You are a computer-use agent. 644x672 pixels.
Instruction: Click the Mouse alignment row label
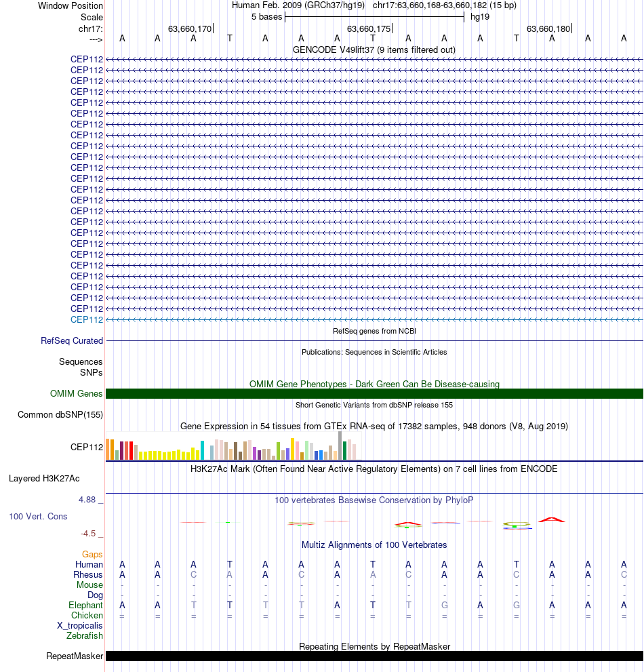[90, 585]
